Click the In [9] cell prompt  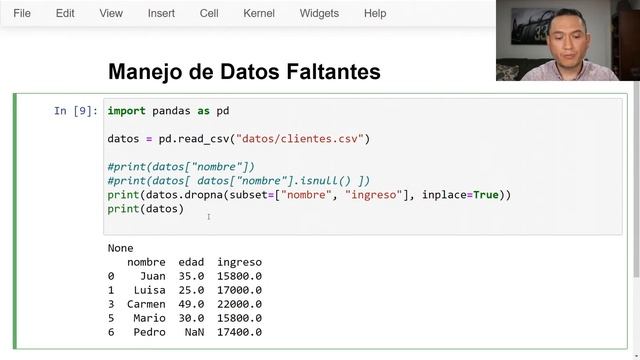pyautogui.click(x=76, y=111)
